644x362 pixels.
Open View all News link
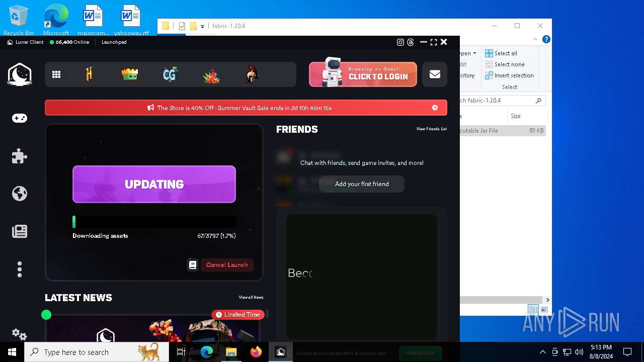251,298
